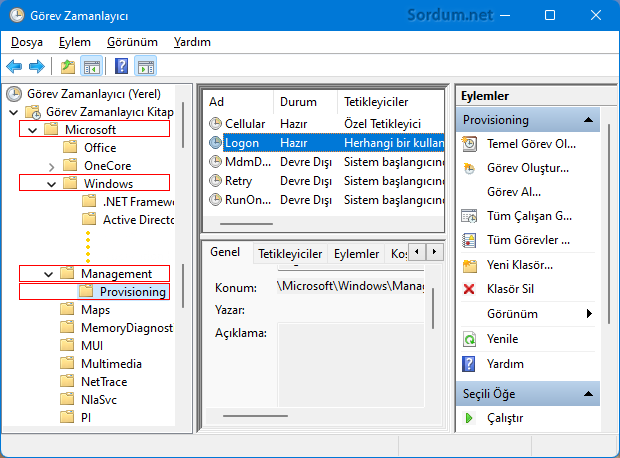The width and height of the screenshot is (620, 458).
Task: Click the Konum path field
Action: pos(350,286)
